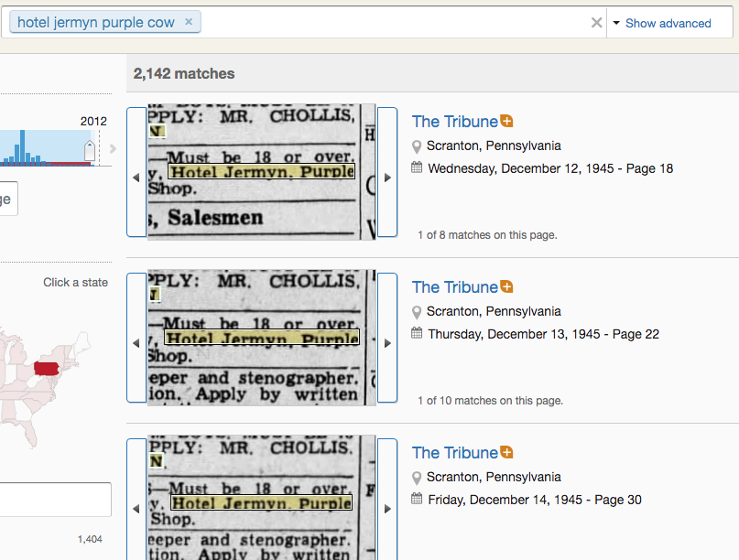Open The Tribune December 12, 1945 result
Image resolution: width=739 pixels, height=560 pixels.
tap(454, 122)
